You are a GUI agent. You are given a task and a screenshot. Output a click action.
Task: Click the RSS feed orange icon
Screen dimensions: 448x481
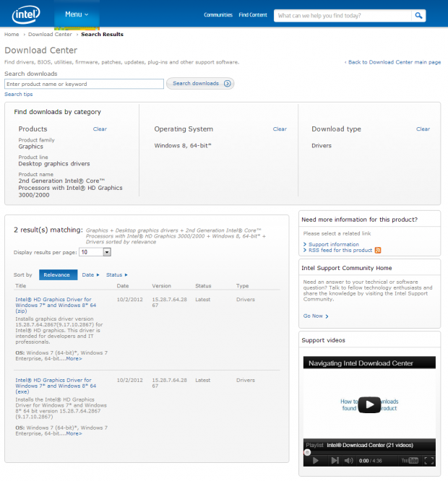(x=378, y=251)
